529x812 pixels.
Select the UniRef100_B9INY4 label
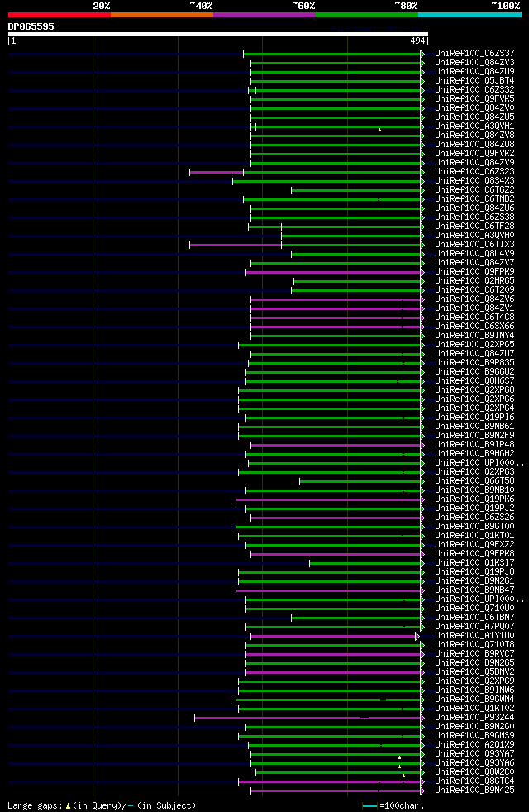pos(474,336)
